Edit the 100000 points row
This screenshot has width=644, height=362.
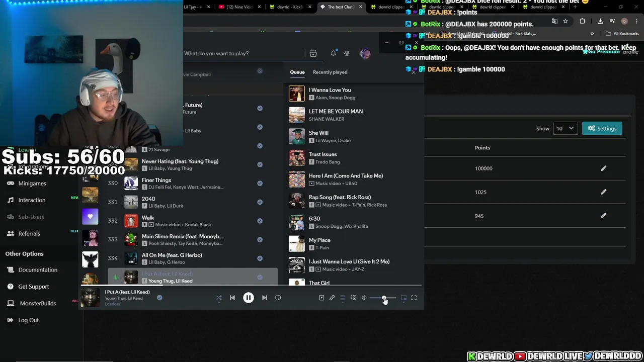(603, 168)
